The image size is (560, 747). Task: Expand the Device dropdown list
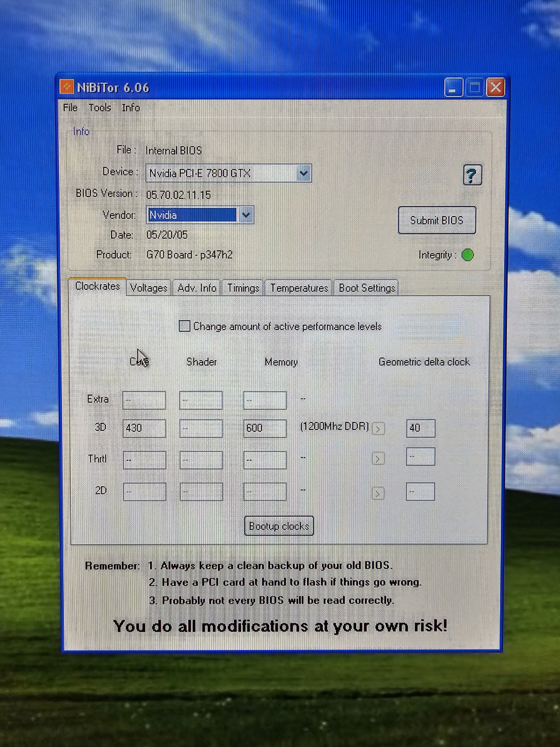click(x=304, y=173)
